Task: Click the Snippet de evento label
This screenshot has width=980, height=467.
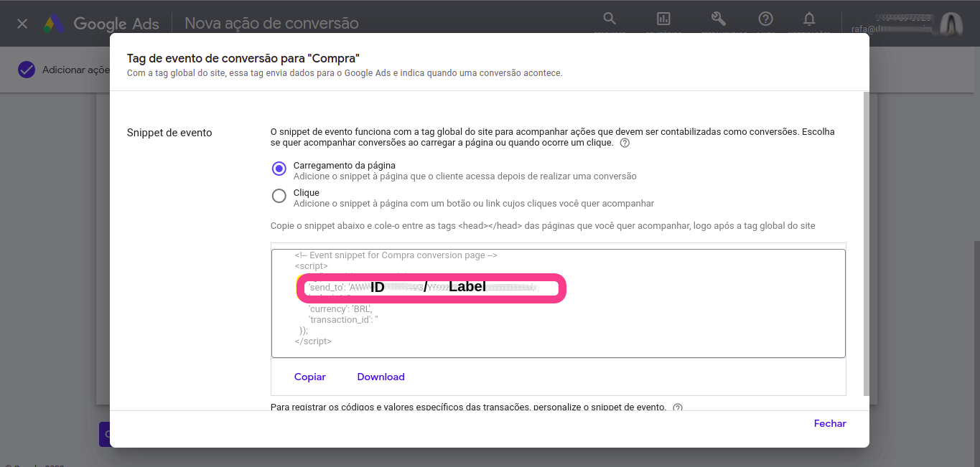Action: click(169, 133)
